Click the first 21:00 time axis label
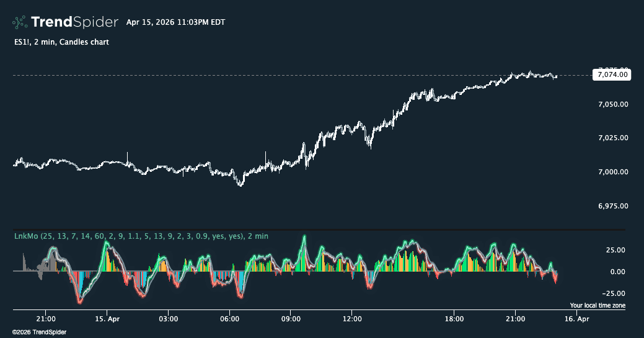The height and width of the screenshot is (338, 644). (x=46, y=319)
